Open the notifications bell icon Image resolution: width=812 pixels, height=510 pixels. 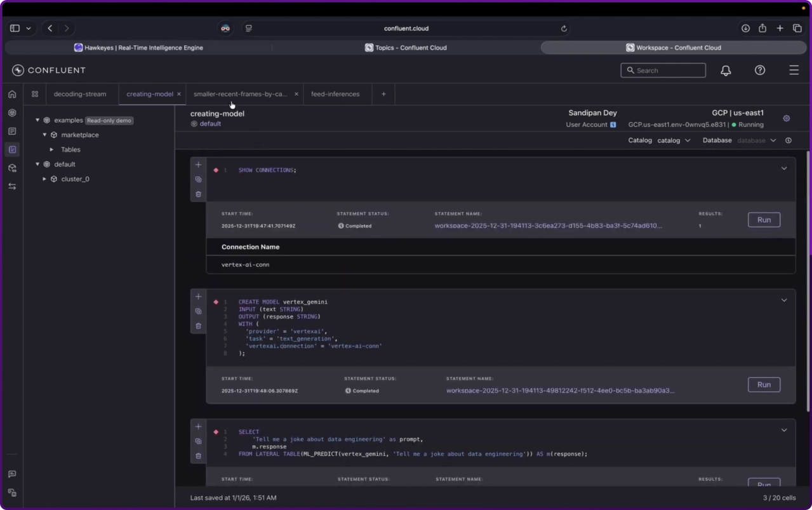pyautogui.click(x=726, y=70)
